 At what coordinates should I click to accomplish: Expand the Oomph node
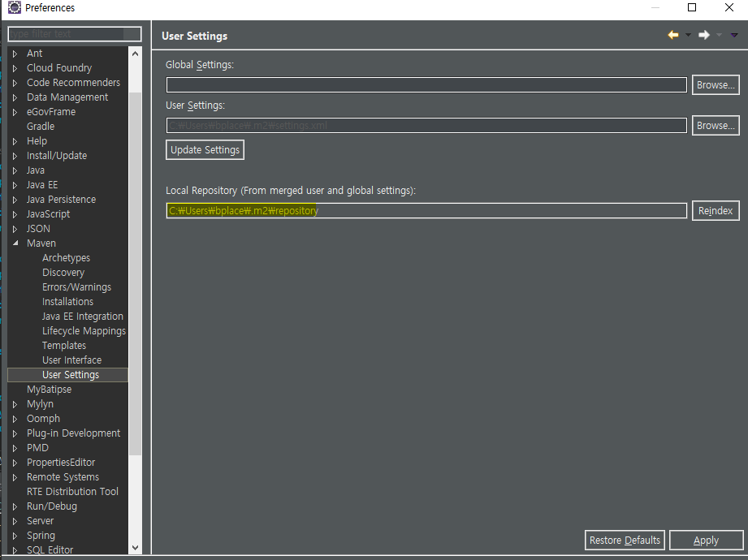coord(15,419)
